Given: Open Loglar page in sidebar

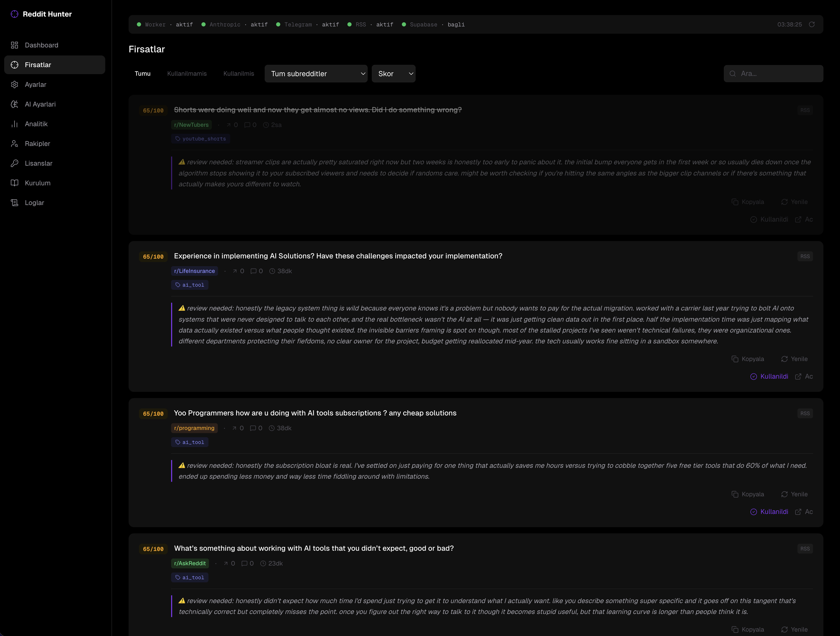Looking at the screenshot, I should point(34,203).
